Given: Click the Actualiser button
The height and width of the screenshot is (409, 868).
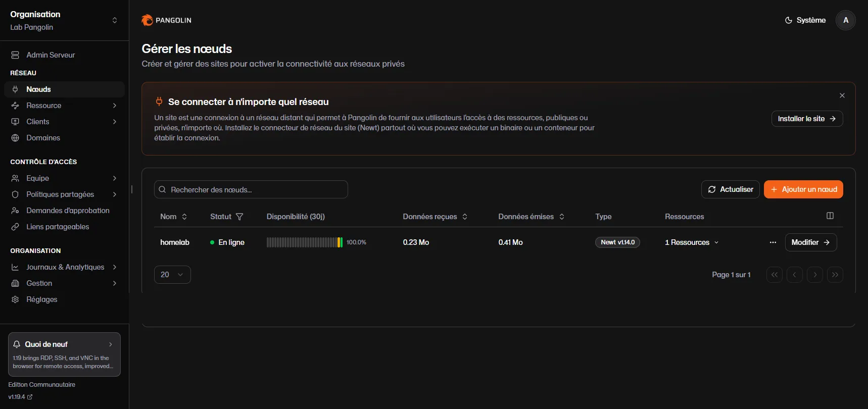Looking at the screenshot, I should pos(731,189).
